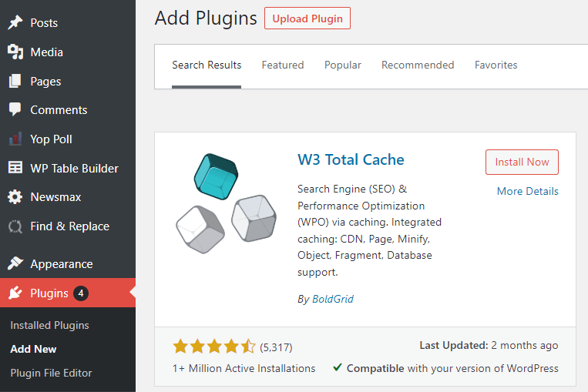Click the 1+ Million Active Installations text
Screen dimensions: 588x392
pyautogui.click(x=244, y=368)
